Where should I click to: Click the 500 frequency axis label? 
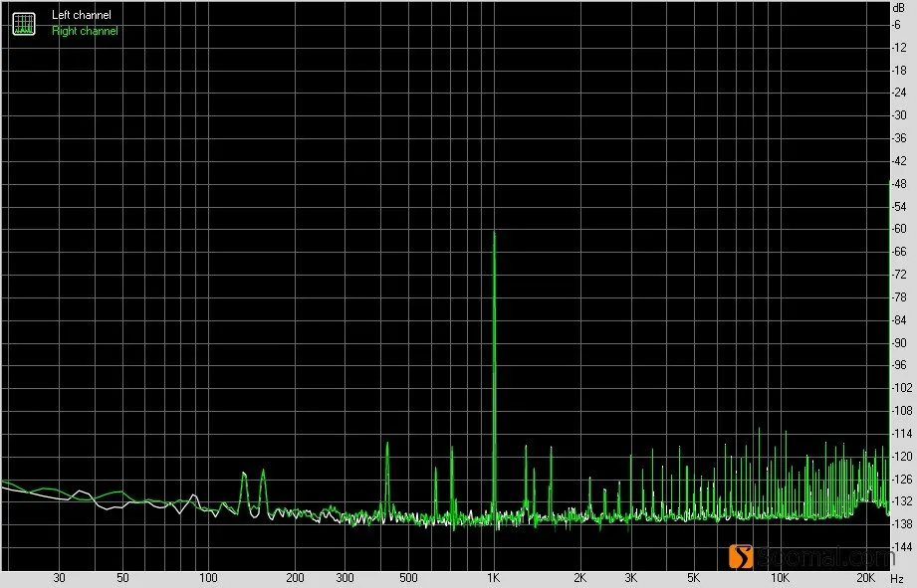(x=408, y=578)
